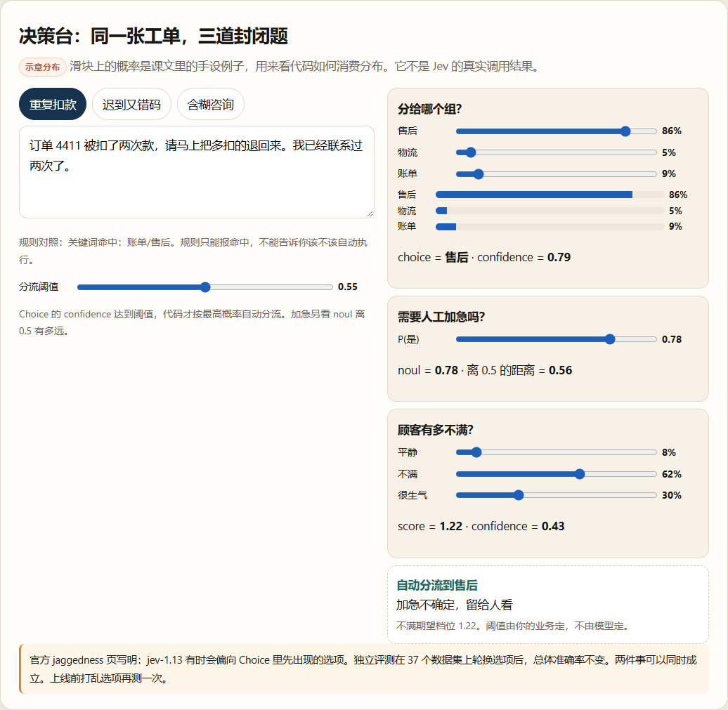Adjust the top 物流 probability slider
This screenshot has width=728, height=710.
click(x=557, y=152)
